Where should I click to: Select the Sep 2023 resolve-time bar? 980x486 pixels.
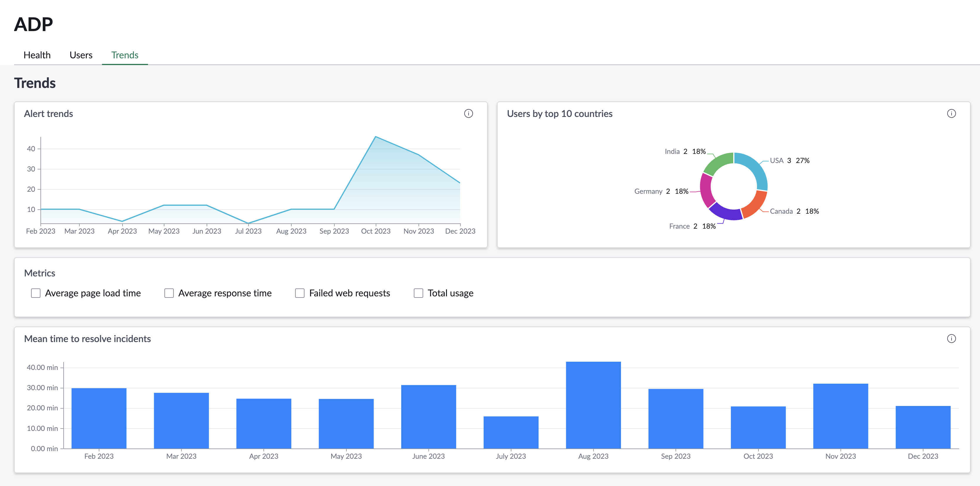[676, 419]
